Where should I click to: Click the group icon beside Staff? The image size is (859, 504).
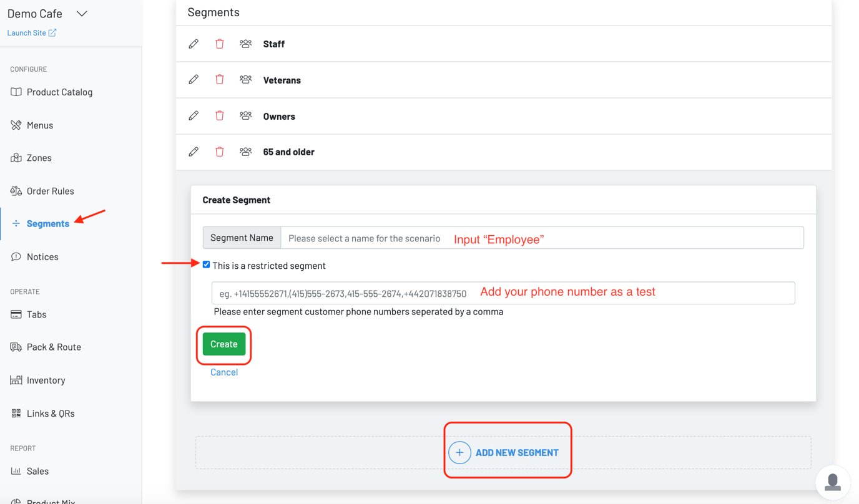[245, 44]
